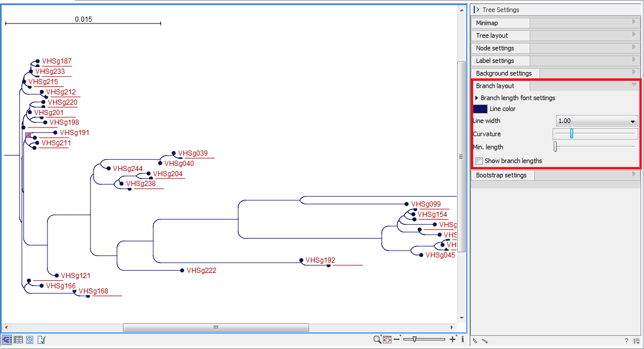Expand Branch length font settings

pyautogui.click(x=517, y=97)
